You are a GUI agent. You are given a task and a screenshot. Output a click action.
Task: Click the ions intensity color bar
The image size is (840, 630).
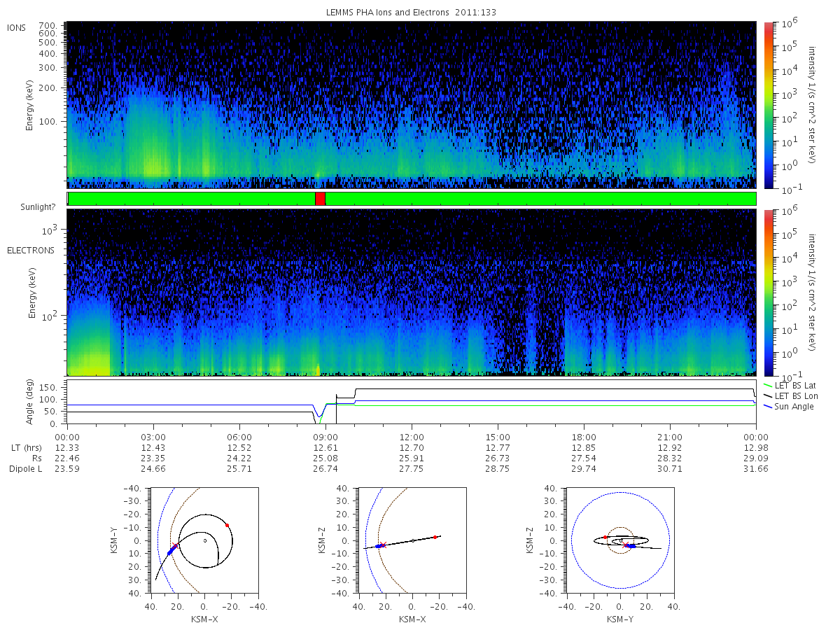coord(768,104)
